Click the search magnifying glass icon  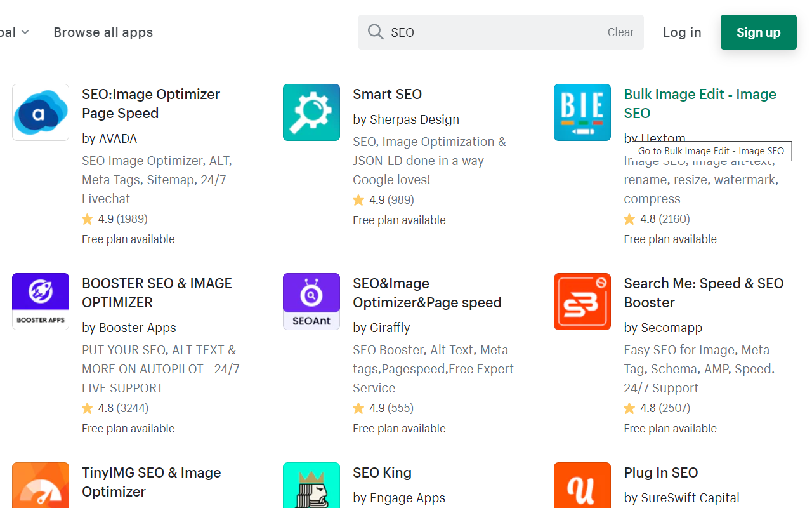click(x=375, y=32)
